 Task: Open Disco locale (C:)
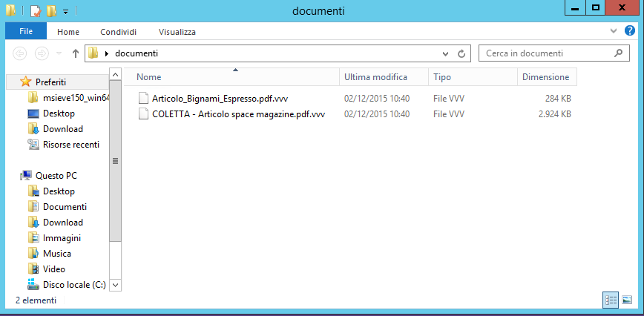[x=74, y=285]
